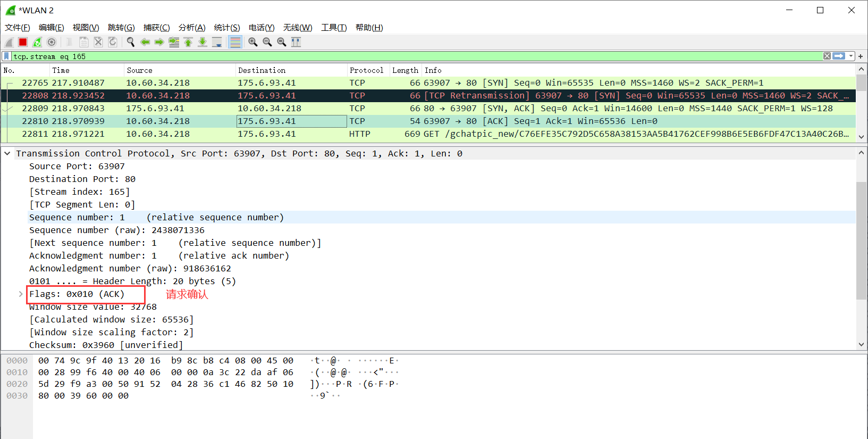Add a filter expression plus button
Viewport: 868px width, 439px height.
pyautogui.click(x=861, y=56)
